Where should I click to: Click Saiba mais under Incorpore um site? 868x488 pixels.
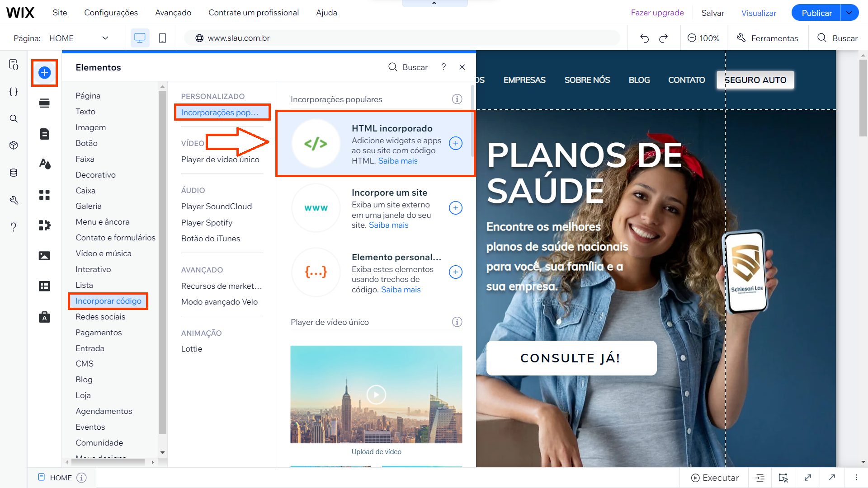click(388, 225)
